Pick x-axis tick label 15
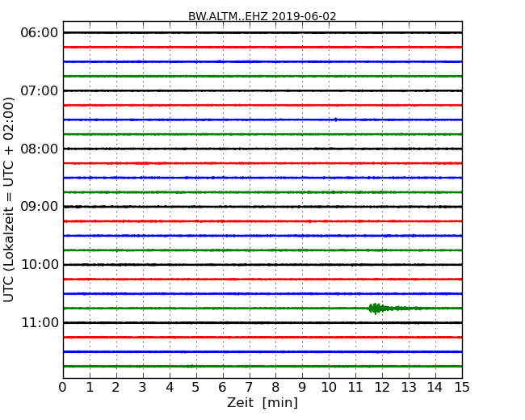This screenshot has width=525, height=420. (x=462, y=387)
